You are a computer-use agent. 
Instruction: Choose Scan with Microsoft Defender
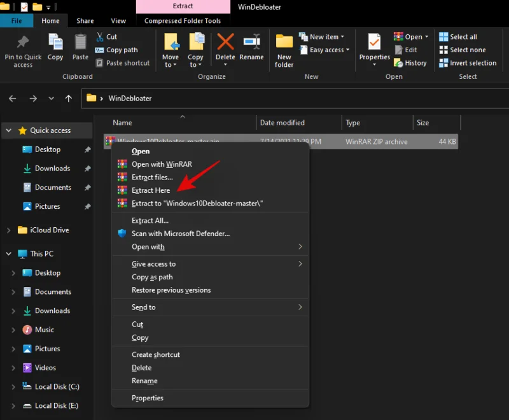pyautogui.click(x=180, y=234)
